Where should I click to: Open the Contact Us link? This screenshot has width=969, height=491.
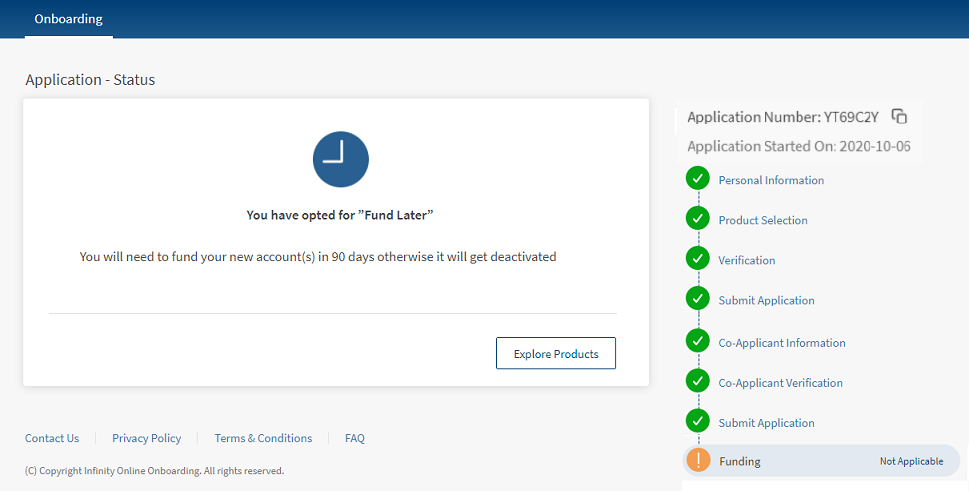[x=52, y=438]
